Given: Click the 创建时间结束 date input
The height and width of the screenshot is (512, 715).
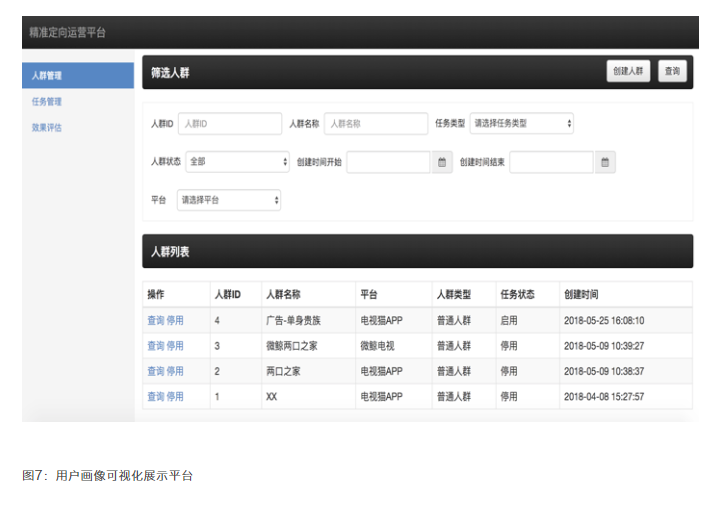Looking at the screenshot, I should pyautogui.click(x=551, y=162).
